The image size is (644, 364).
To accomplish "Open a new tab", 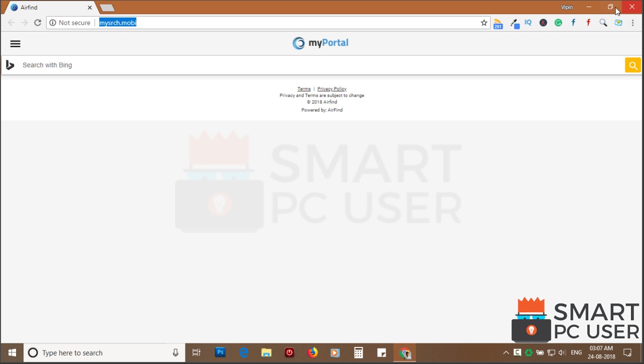I will [107, 8].
